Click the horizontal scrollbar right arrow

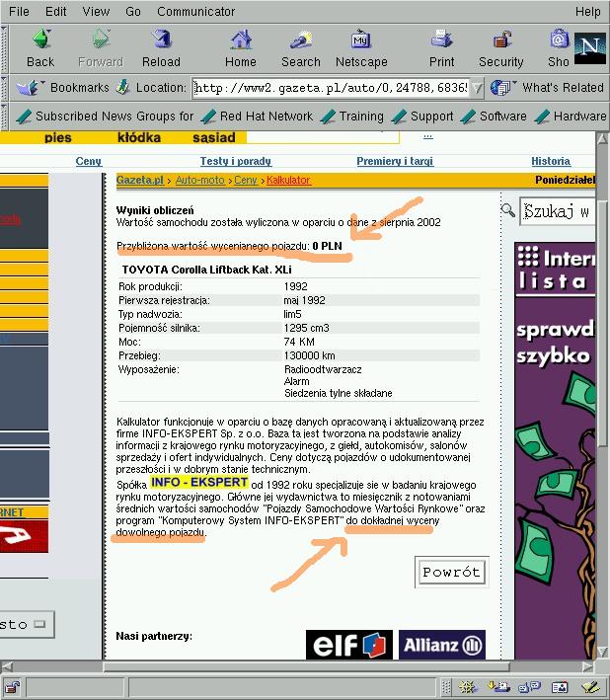coord(588,667)
